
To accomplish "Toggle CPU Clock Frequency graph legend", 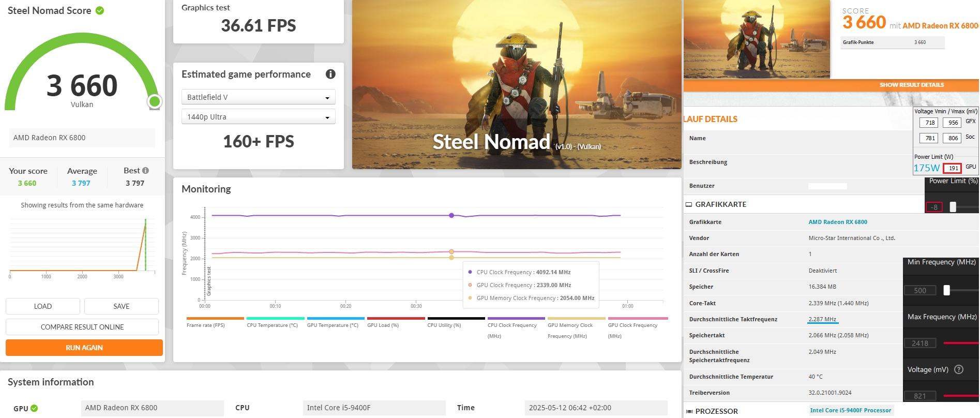I will tap(516, 327).
